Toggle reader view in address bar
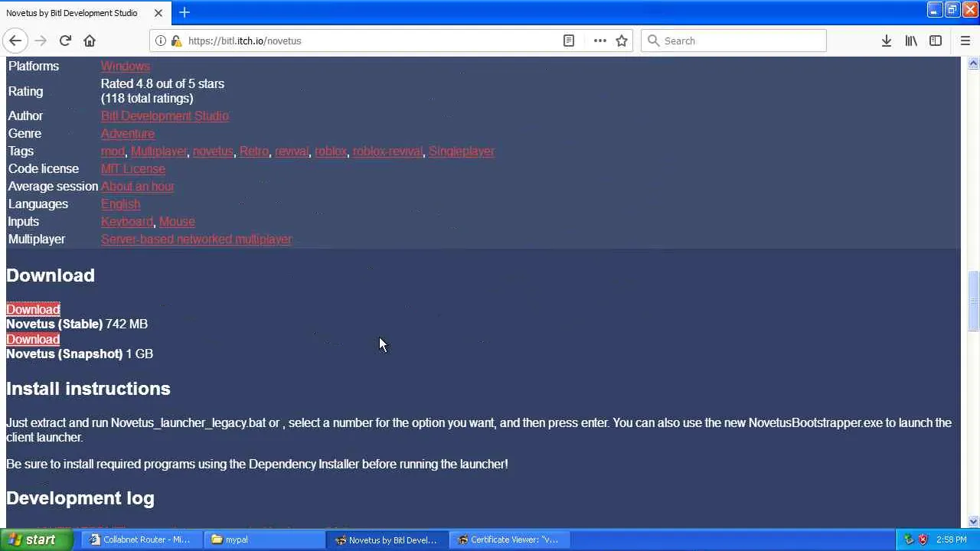Screen dimensions: 980x551 [x=569, y=41]
